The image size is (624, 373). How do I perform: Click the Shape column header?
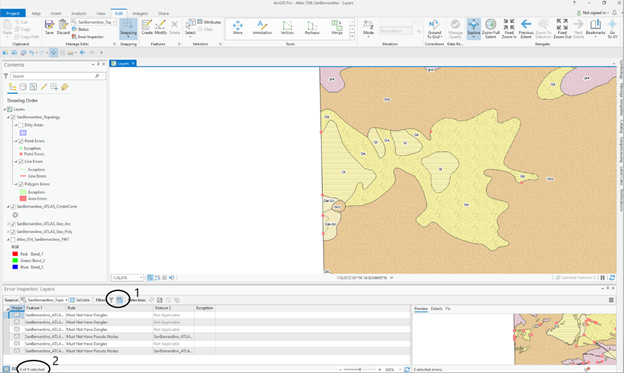tap(17, 308)
